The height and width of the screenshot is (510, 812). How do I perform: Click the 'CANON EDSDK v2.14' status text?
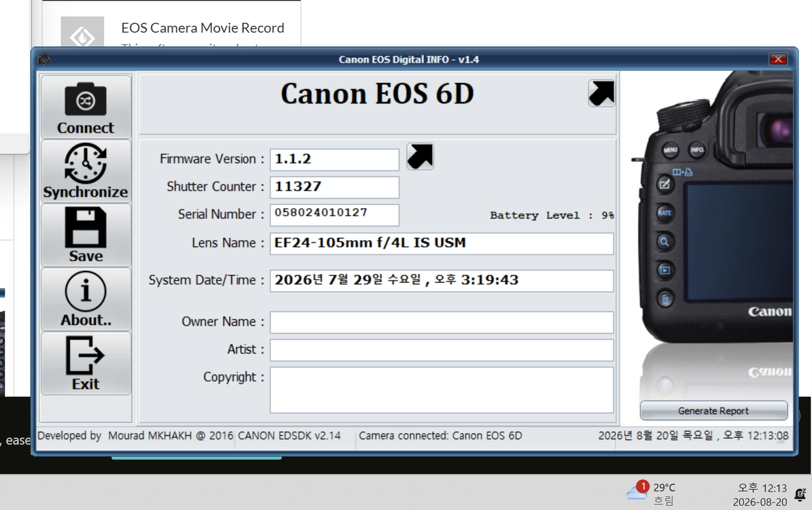(289, 435)
